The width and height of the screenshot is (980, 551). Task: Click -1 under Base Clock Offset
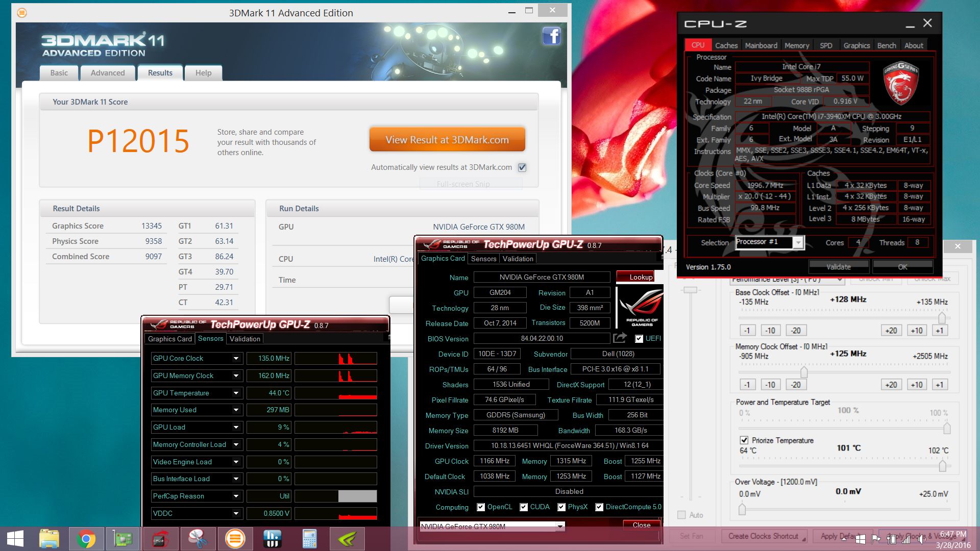click(x=747, y=331)
